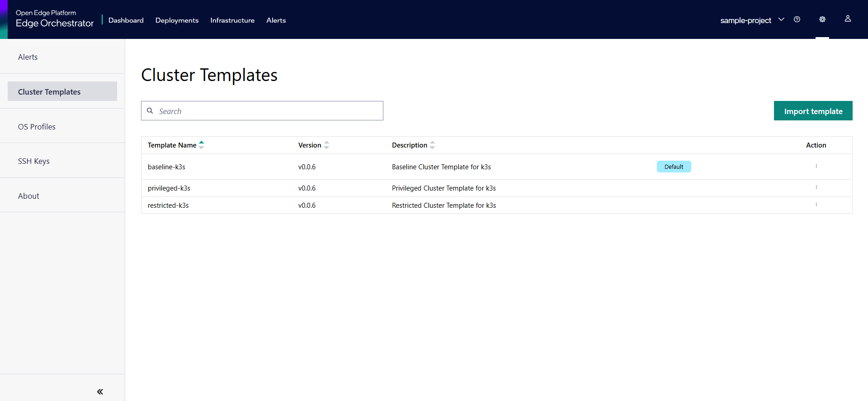Go to the Dashboard tab
The image size is (868, 401).
coord(126,20)
